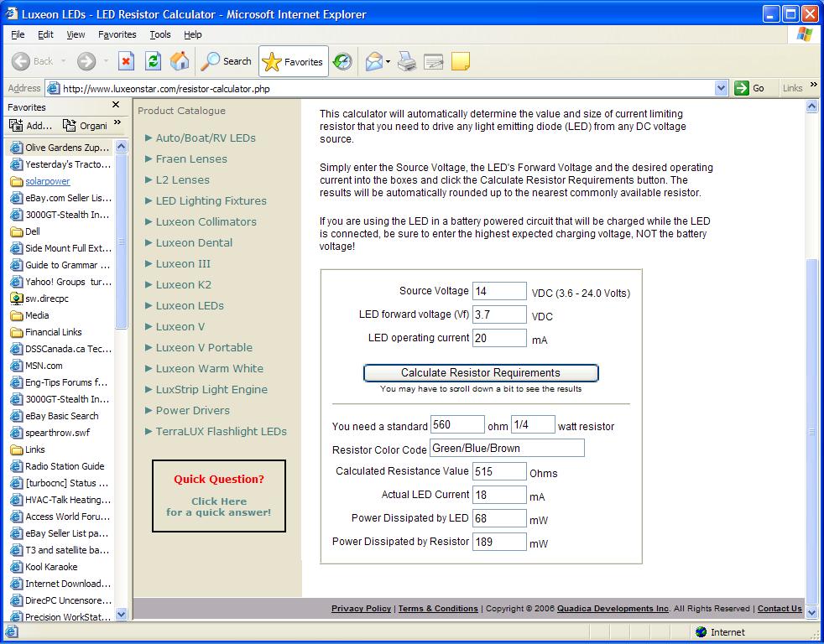Click the Resistor Color Code field
This screenshot has width=824, height=644.
pyautogui.click(x=507, y=448)
